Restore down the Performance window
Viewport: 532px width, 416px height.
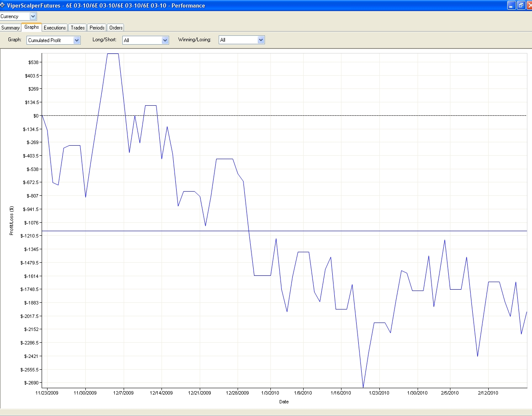(x=521, y=5)
